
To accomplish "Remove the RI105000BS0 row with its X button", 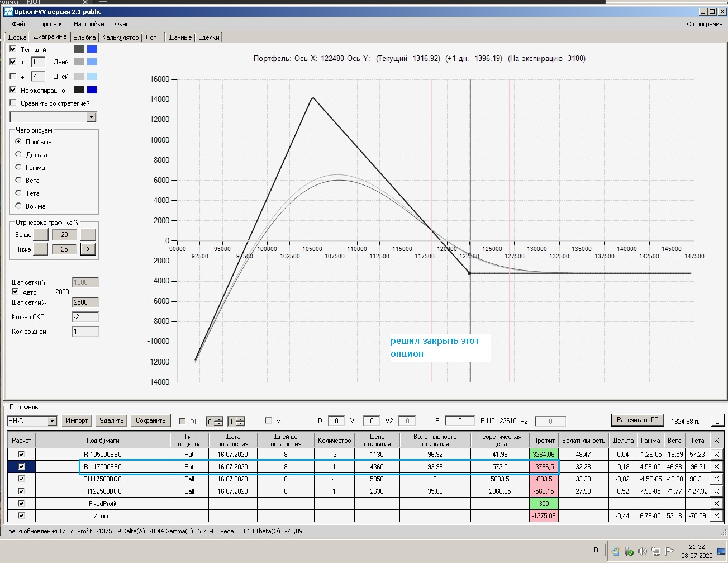I will 716,455.
